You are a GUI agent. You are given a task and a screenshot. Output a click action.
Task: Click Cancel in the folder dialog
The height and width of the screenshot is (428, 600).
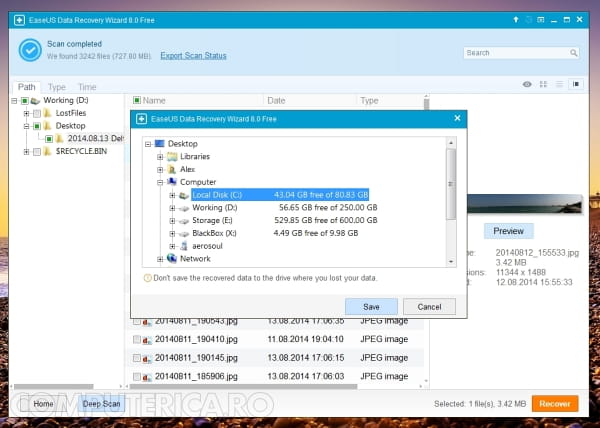(429, 307)
